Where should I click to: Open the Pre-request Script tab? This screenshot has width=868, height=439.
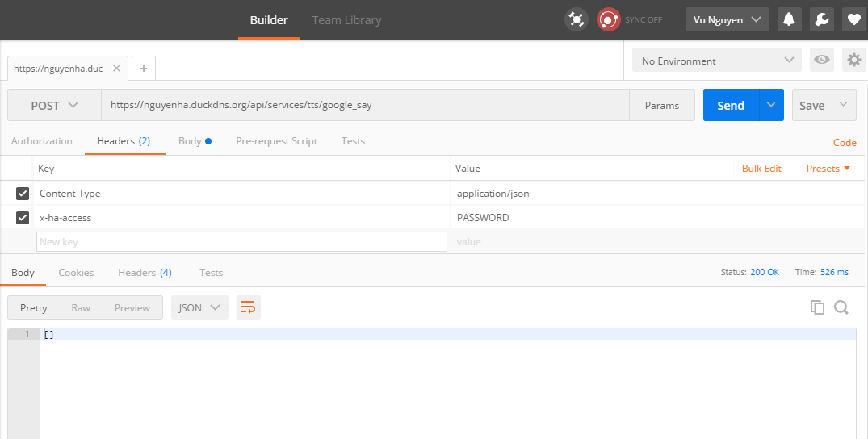click(276, 140)
